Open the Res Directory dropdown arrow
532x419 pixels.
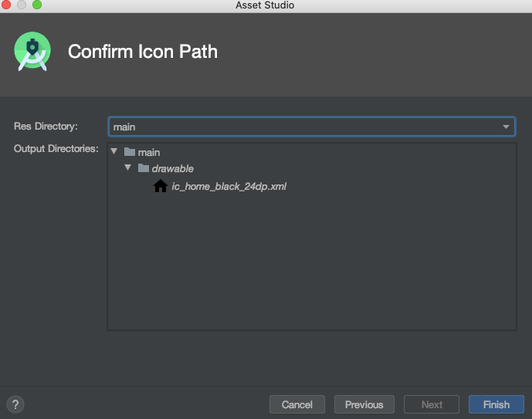click(x=506, y=127)
